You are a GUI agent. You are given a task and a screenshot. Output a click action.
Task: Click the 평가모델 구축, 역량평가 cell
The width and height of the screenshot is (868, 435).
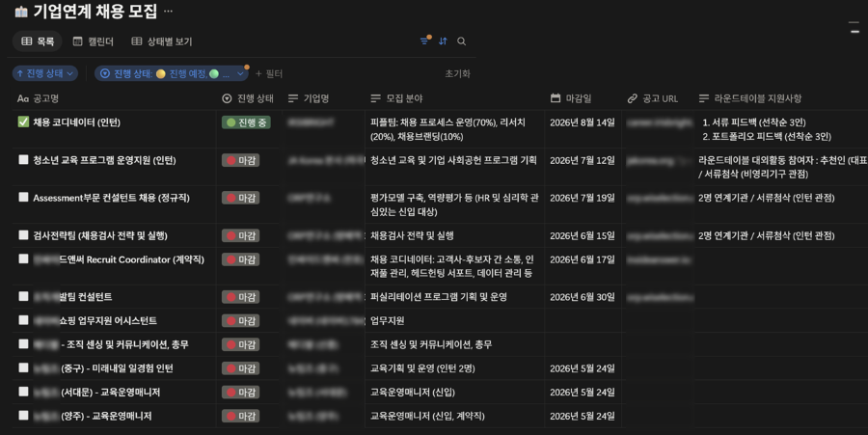click(454, 204)
